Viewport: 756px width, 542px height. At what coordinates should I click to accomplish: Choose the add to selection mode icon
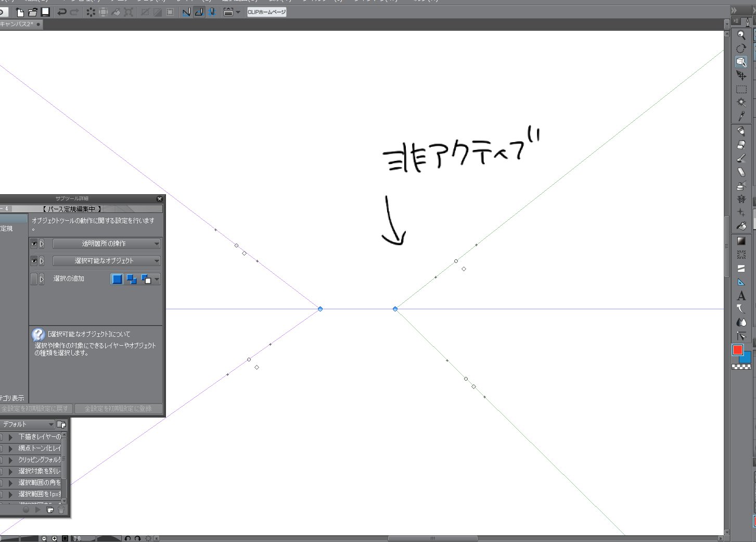pos(132,279)
